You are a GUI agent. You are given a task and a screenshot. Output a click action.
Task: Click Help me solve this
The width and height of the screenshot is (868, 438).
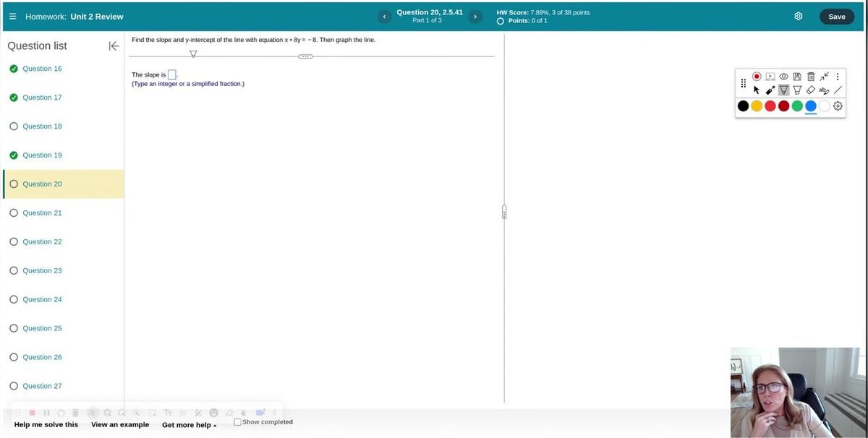(x=46, y=425)
